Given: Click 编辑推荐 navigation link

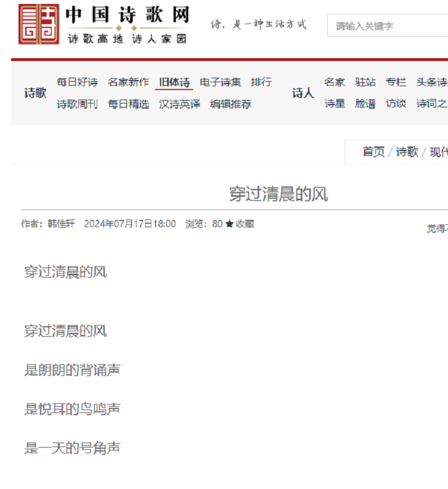Looking at the screenshot, I should point(230,104).
